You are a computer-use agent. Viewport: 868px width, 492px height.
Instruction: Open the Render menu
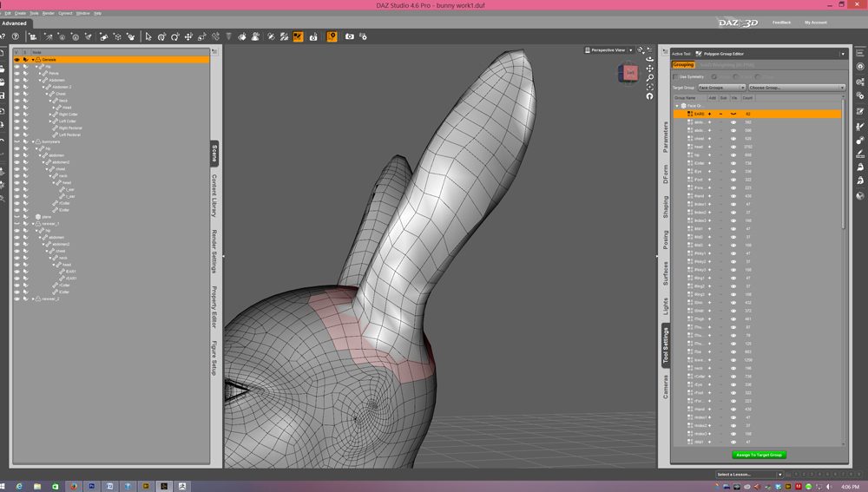click(49, 13)
